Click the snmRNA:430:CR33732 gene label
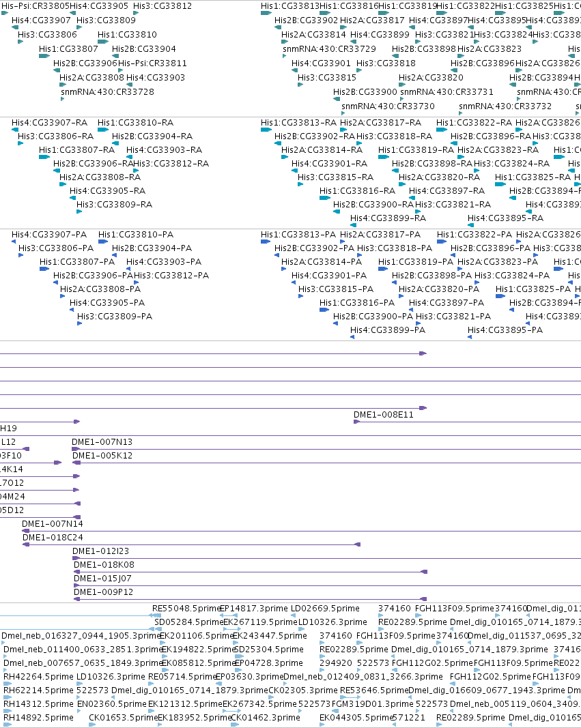This screenshot has height=728, width=581. 505,106
